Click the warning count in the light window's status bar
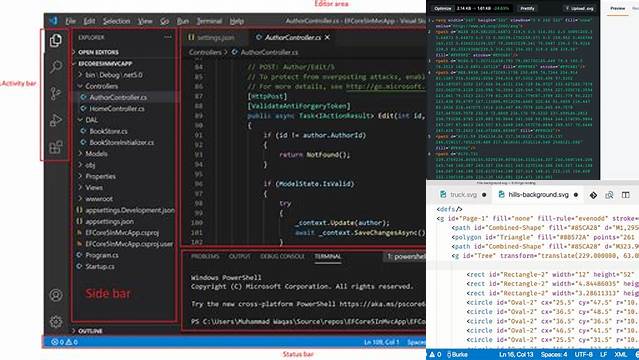The image size is (639, 360). (x=435, y=354)
